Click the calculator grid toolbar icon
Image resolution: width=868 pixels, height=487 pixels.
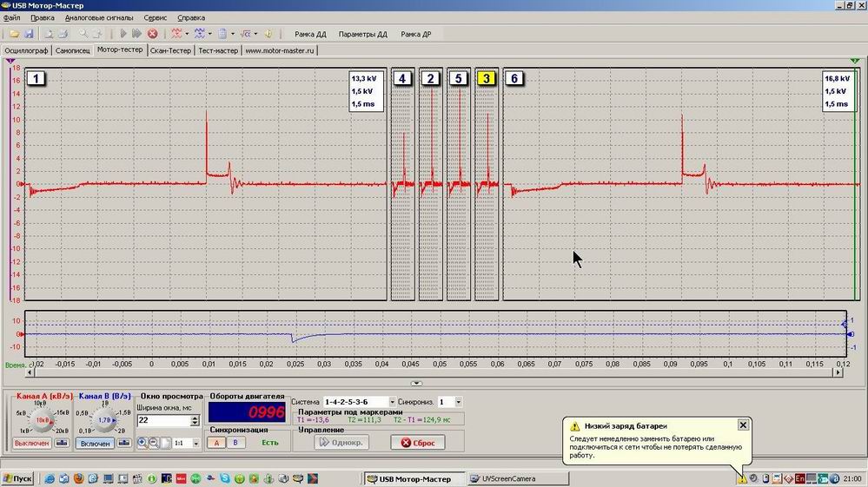222,34
